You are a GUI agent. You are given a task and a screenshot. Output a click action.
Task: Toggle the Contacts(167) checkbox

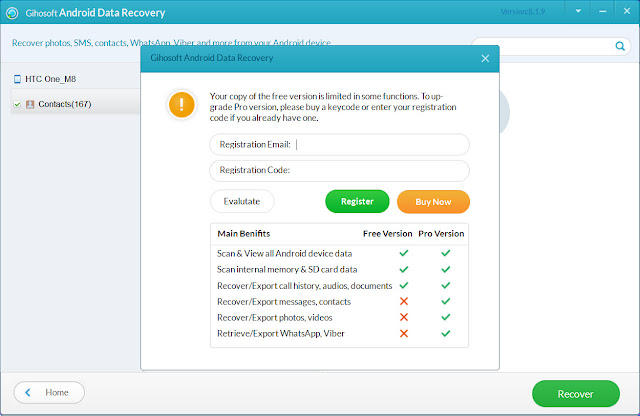[x=17, y=105]
